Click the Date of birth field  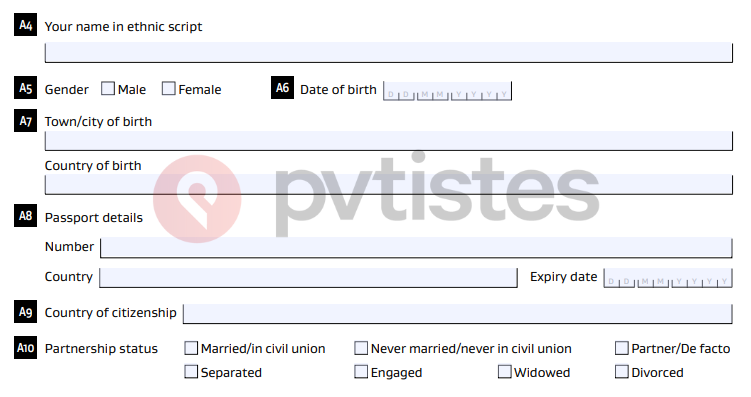coord(447,91)
